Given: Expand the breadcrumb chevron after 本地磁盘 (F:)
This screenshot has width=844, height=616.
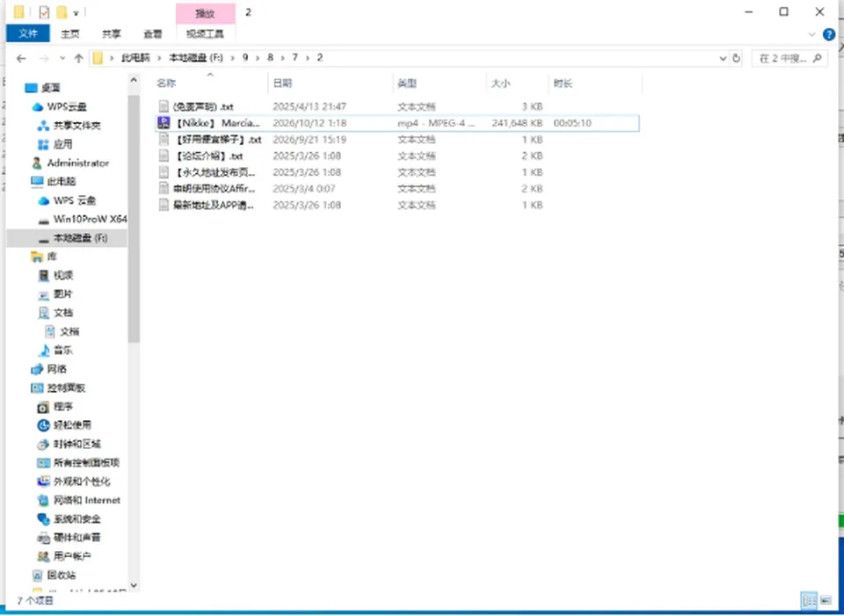Looking at the screenshot, I should (232, 58).
